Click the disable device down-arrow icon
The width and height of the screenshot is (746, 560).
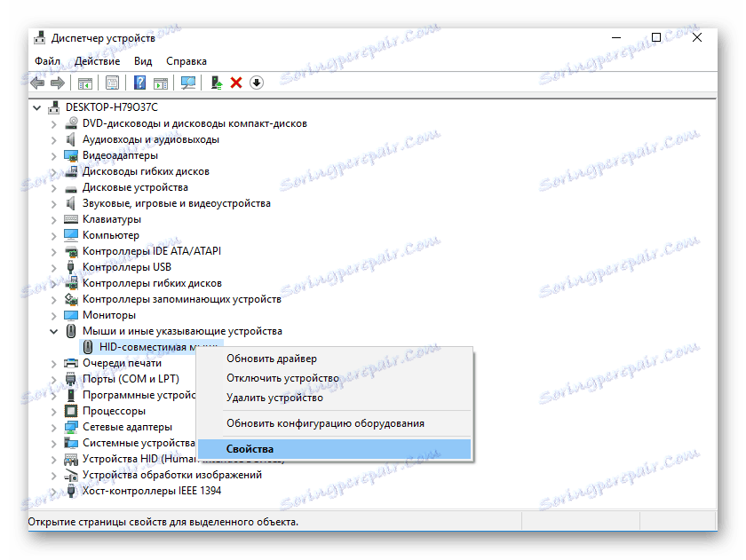pos(257,83)
